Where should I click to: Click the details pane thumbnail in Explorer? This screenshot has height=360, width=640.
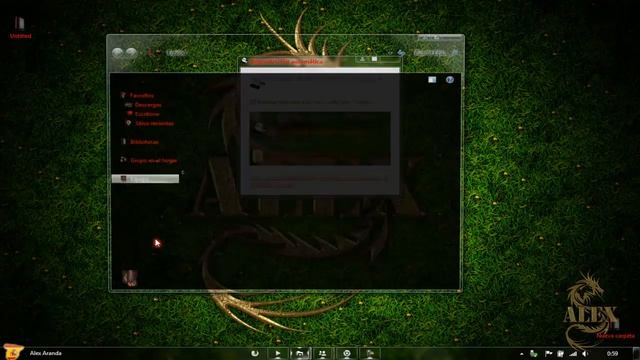point(130,278)
